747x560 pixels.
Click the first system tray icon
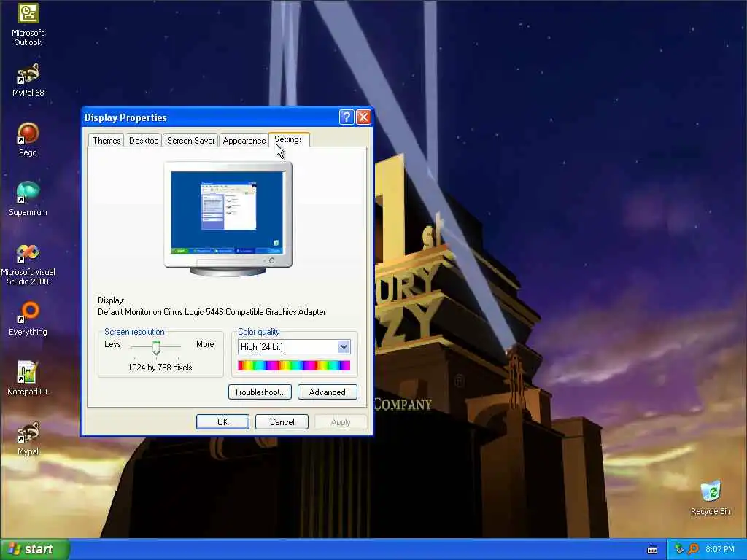click(679, 549)
